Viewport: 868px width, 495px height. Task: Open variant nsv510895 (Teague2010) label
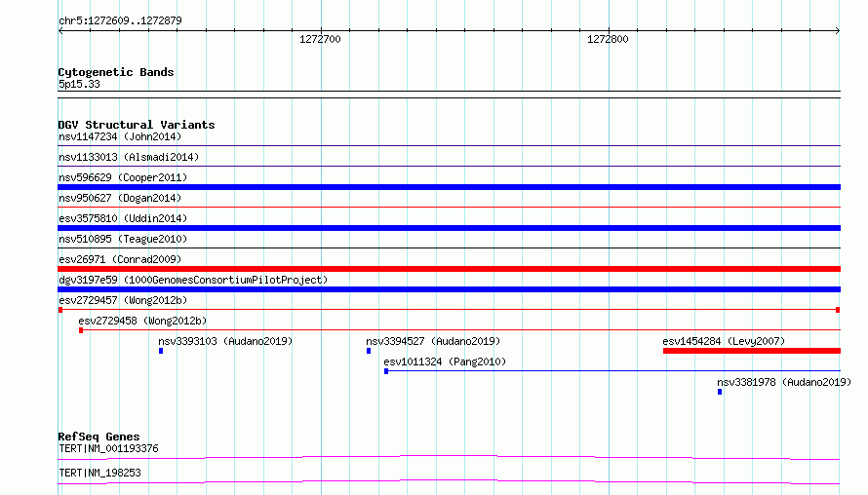click(x=123, y=239)
